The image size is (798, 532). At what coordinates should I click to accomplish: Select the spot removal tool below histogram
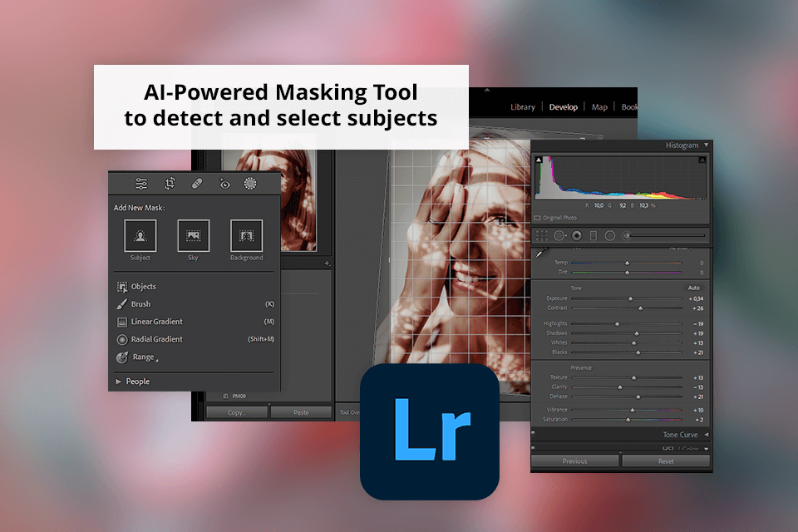tap(559, 236)
